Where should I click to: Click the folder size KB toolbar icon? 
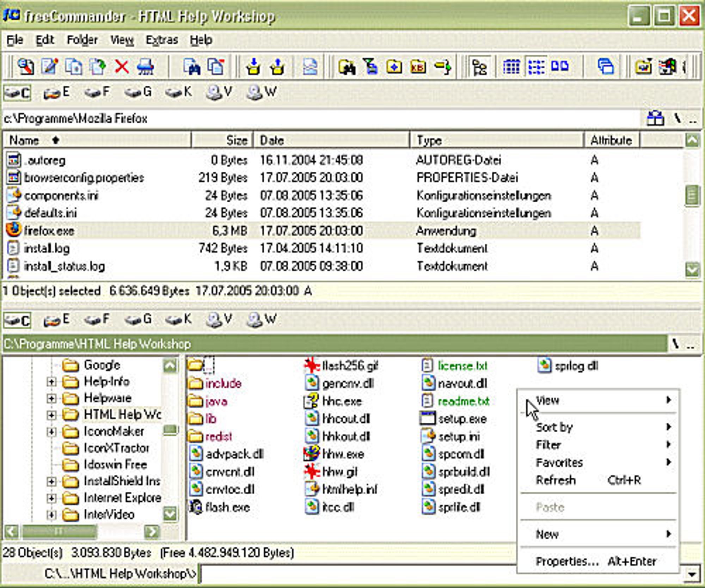[418, 66]
